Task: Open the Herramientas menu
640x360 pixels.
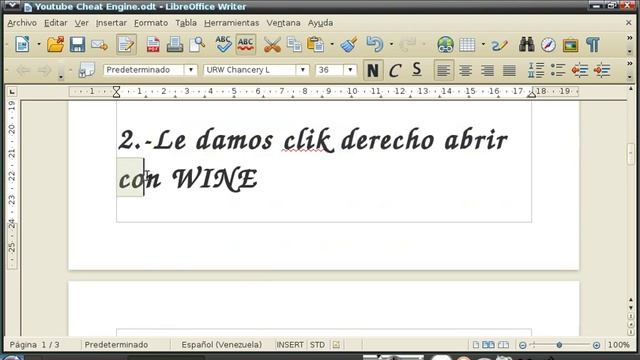Action: click(232, 23)
